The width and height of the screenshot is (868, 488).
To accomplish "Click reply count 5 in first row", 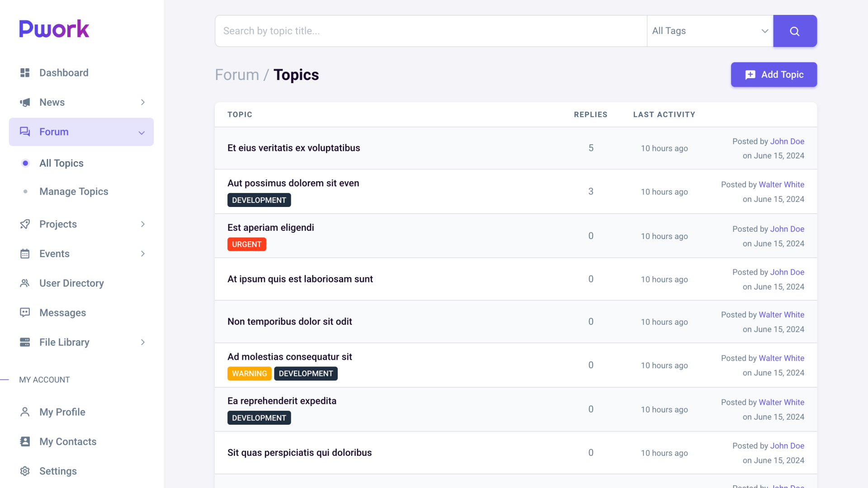I will tap(591, 148).
